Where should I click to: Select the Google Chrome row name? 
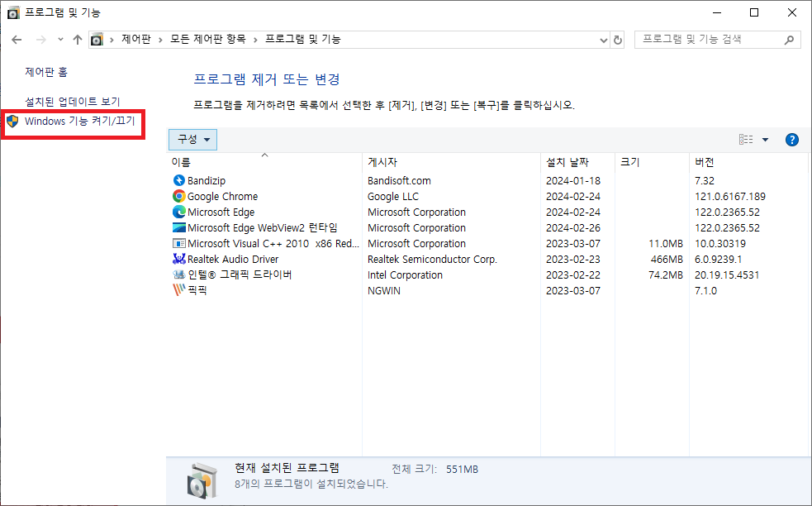223,196
